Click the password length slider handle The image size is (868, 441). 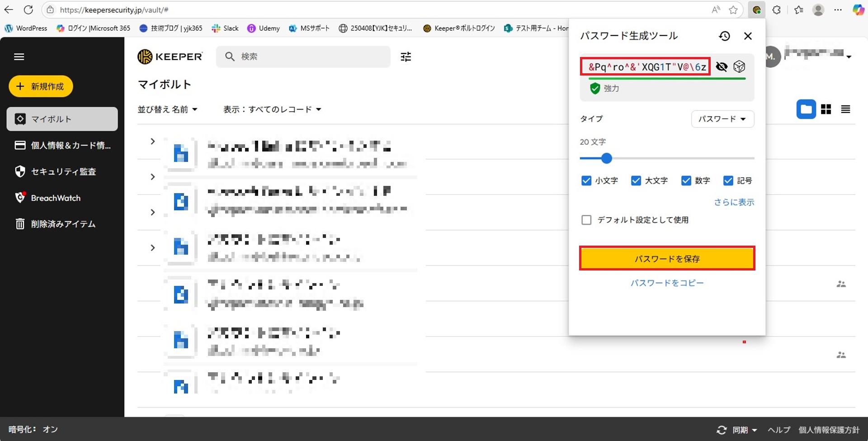pyautogui.click(x=607, y=158)
